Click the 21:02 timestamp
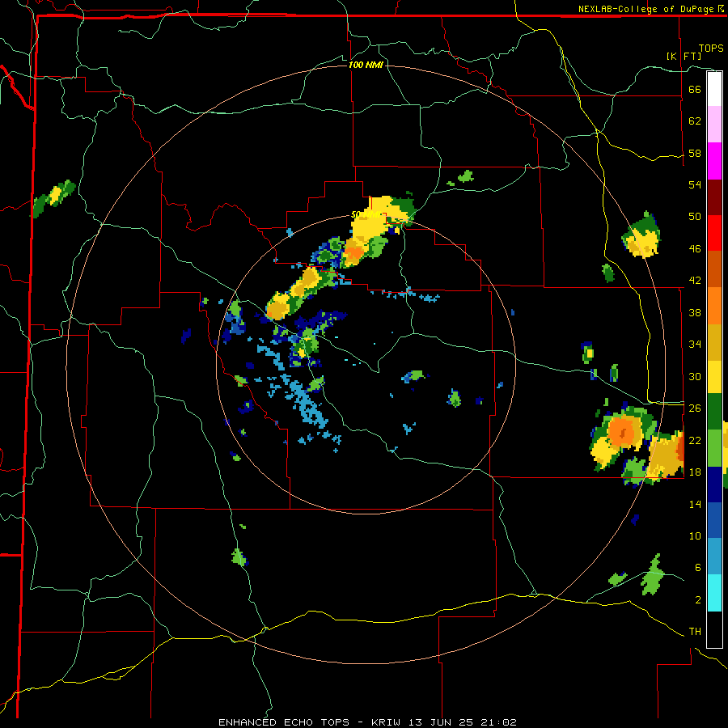 (x=500, y=722)
